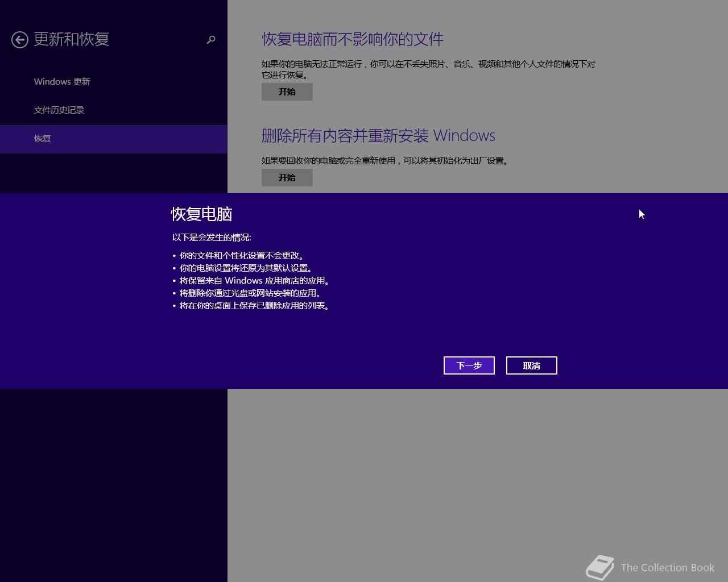
Task: Open 文件历史记录 in sidebar
Action: [59, 110]
